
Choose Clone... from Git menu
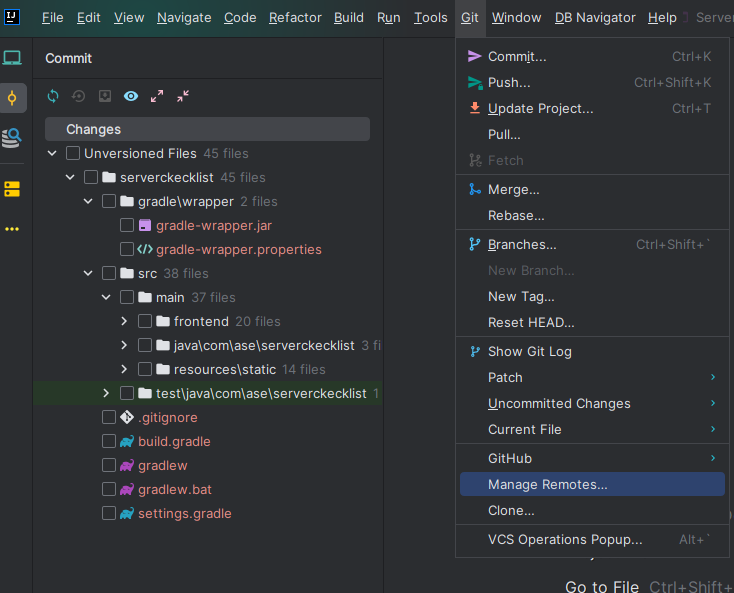coord(592,510)
